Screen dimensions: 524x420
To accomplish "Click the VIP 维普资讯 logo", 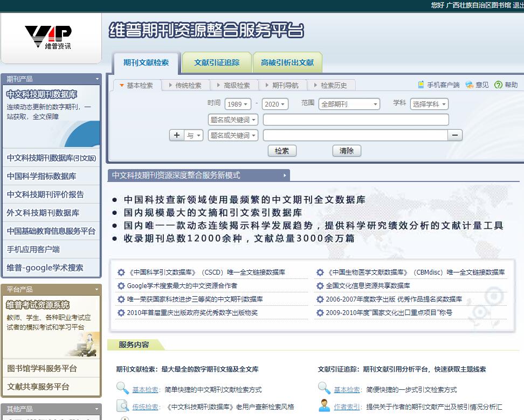I will pyautogui.click(x=48, y=37).
